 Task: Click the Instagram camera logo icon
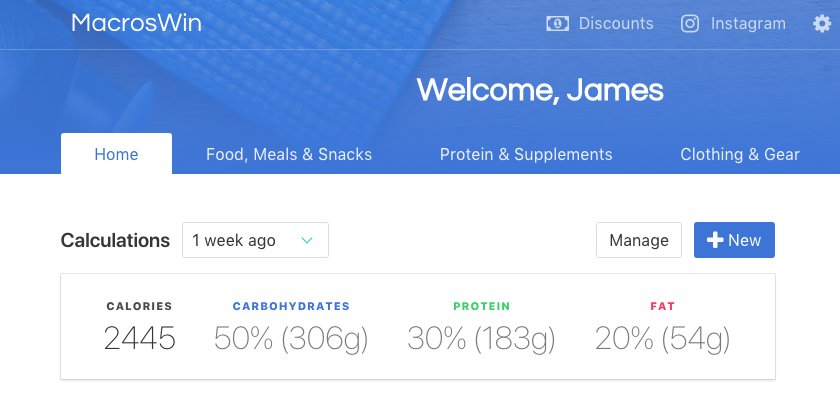689,24
